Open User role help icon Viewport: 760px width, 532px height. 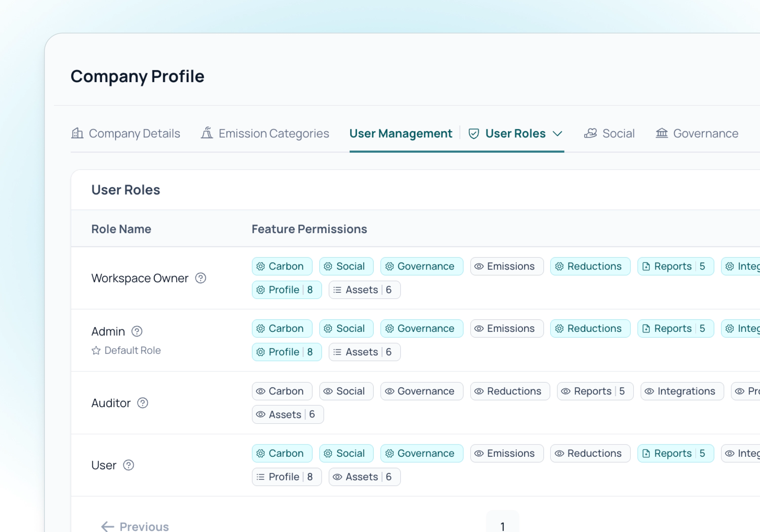pyautogui.click(x=128, y=465)
